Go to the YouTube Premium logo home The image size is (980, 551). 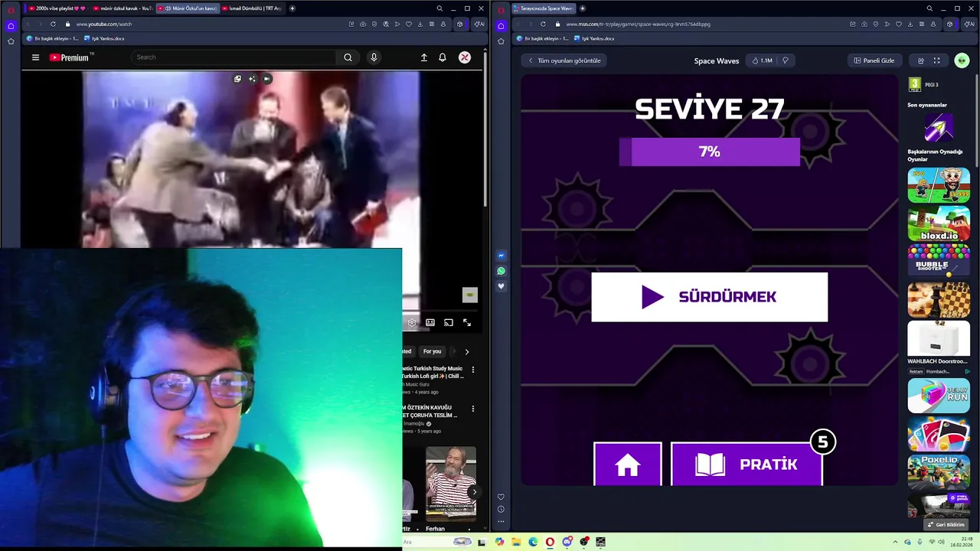tap(69, 57)
